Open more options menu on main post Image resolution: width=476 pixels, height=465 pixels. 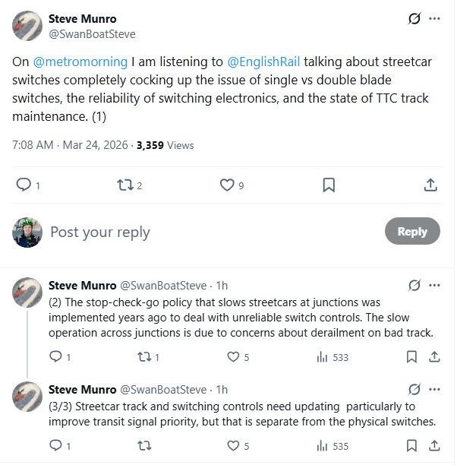434,19
